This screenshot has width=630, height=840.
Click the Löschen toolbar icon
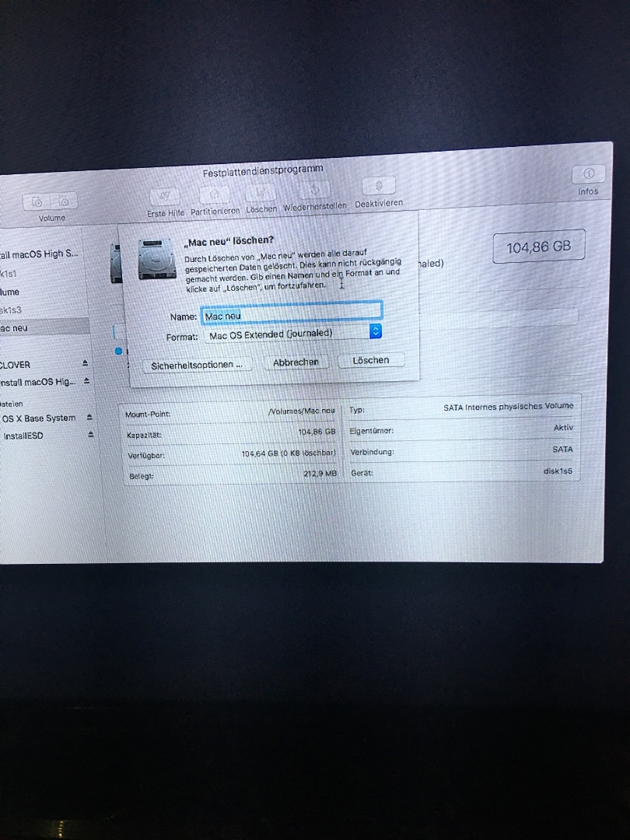tap(261, 192)
